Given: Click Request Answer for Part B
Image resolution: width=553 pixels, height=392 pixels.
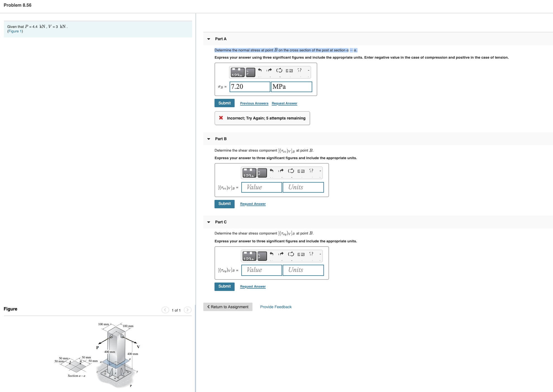Looking at the screenshot, I should click(x=253, y=204).
